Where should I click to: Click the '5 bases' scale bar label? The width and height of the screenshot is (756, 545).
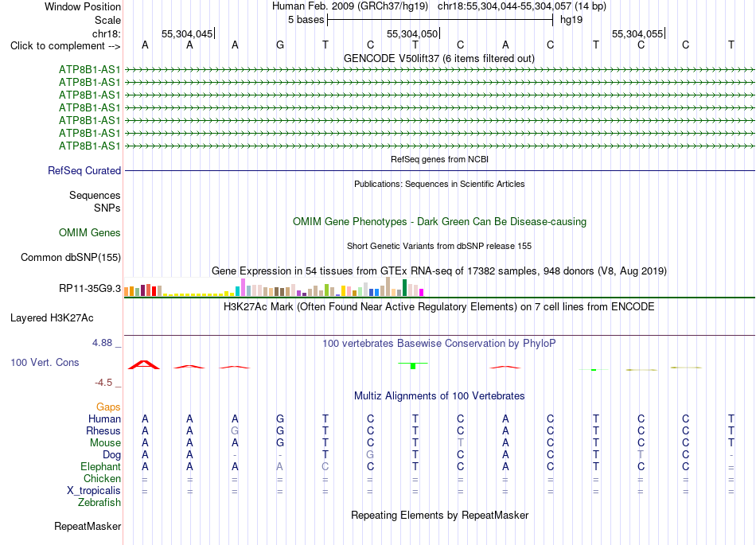(x=306, y=20)
